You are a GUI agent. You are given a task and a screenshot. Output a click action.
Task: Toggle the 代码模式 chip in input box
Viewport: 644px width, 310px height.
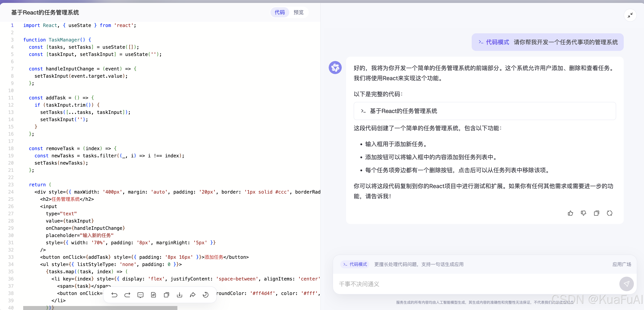(355, 264)
